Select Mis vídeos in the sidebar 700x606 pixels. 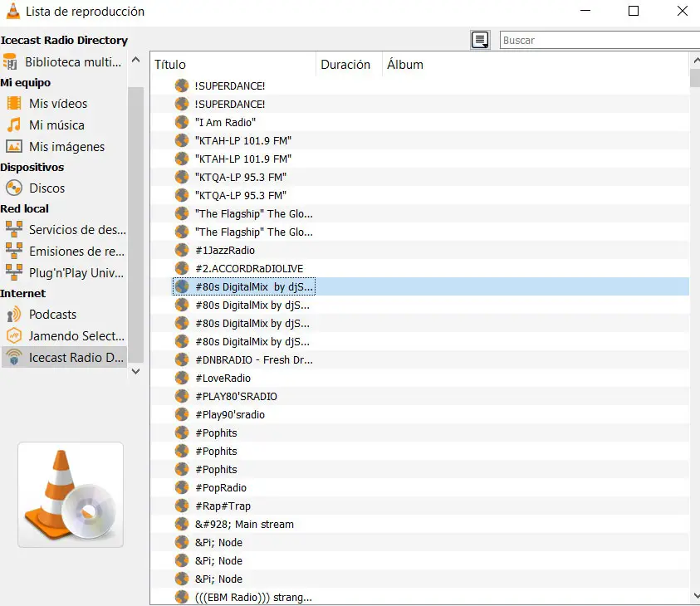click(64, 104)
